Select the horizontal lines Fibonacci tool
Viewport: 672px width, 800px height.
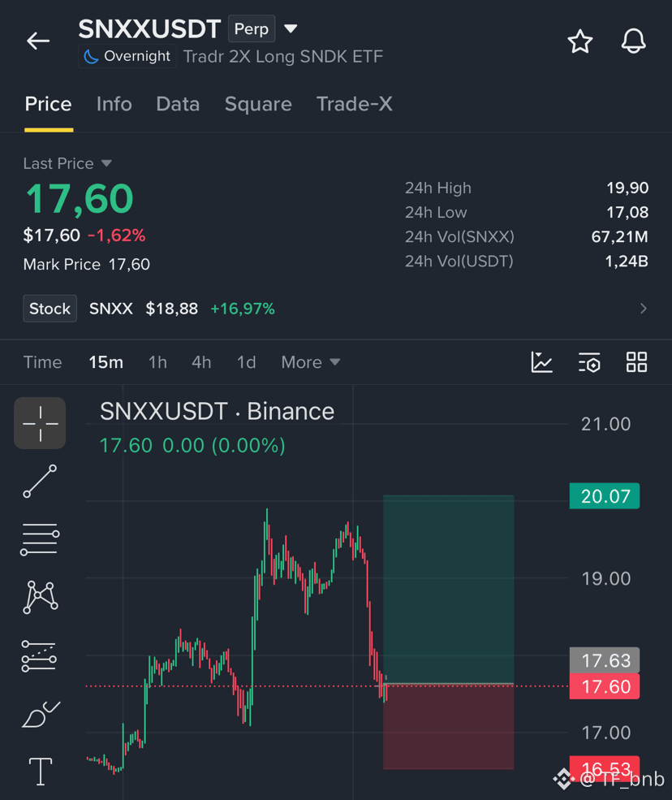click(x=40, y=538)
